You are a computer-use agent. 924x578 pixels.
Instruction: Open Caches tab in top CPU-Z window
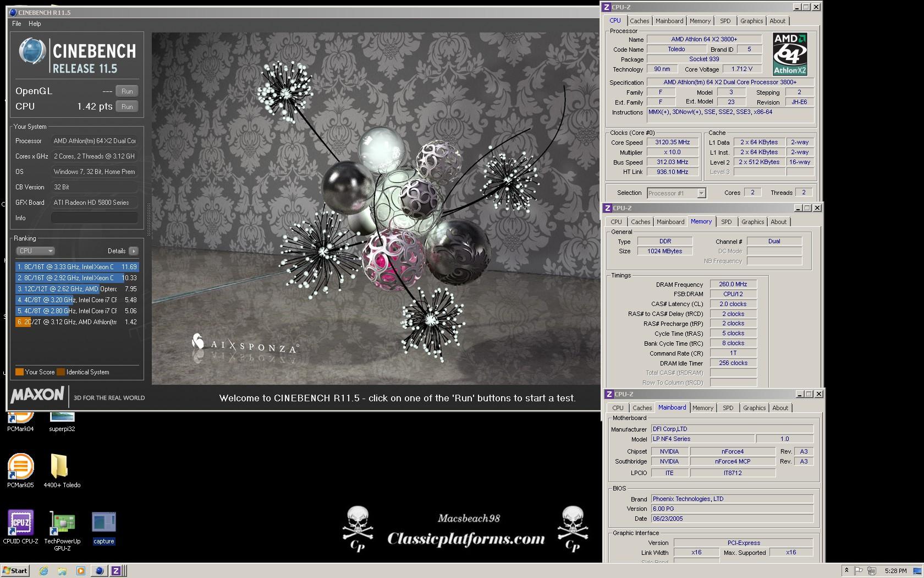[640, 21]
